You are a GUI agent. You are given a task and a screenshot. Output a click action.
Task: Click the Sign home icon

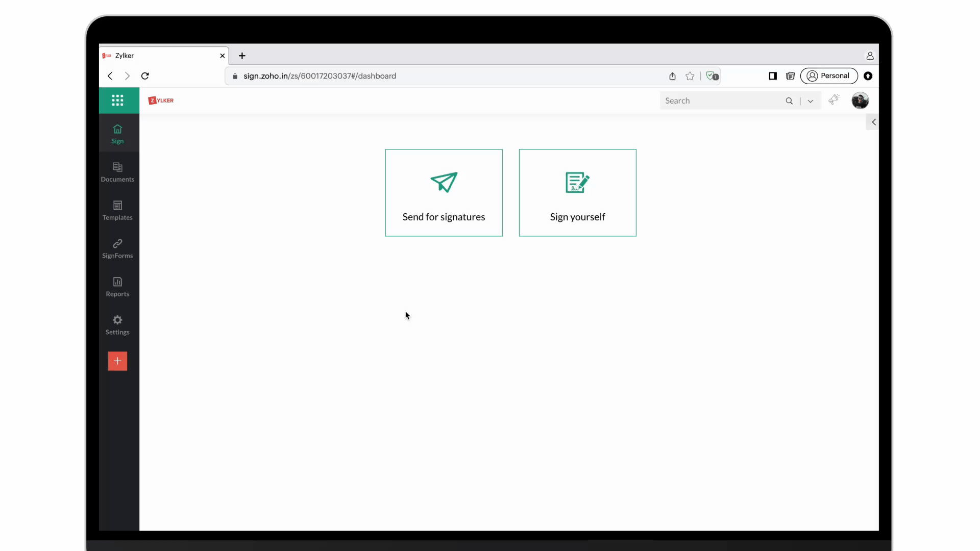pos(117,134)
